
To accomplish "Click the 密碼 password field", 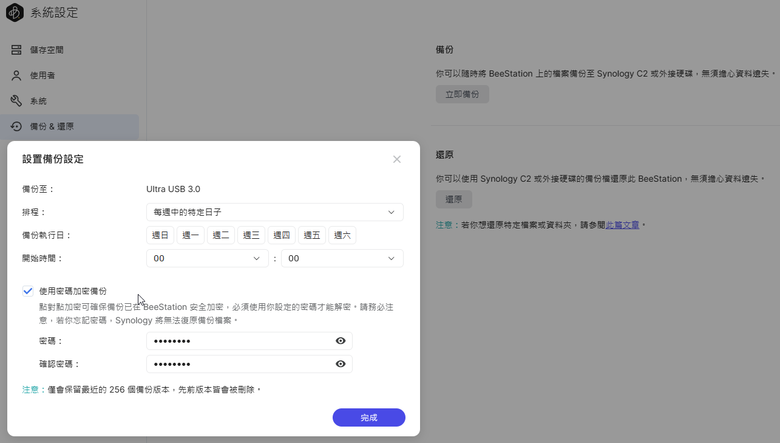I will (249, 341).
